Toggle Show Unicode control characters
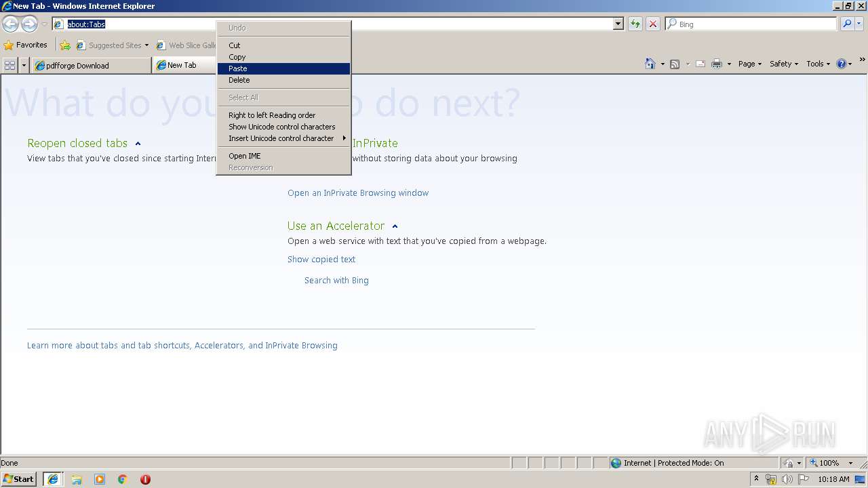 (283, 127)
